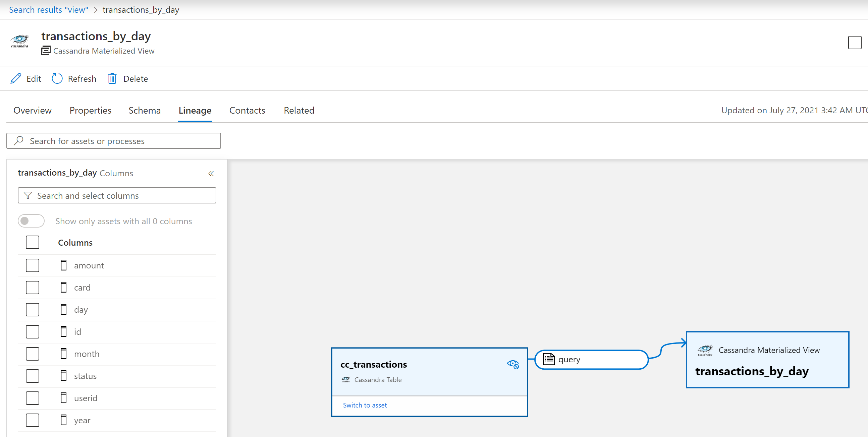Viewport: 868px width, 437px height.
Task: Collapse the transactions_by_day columns panel
Action: 211,173
